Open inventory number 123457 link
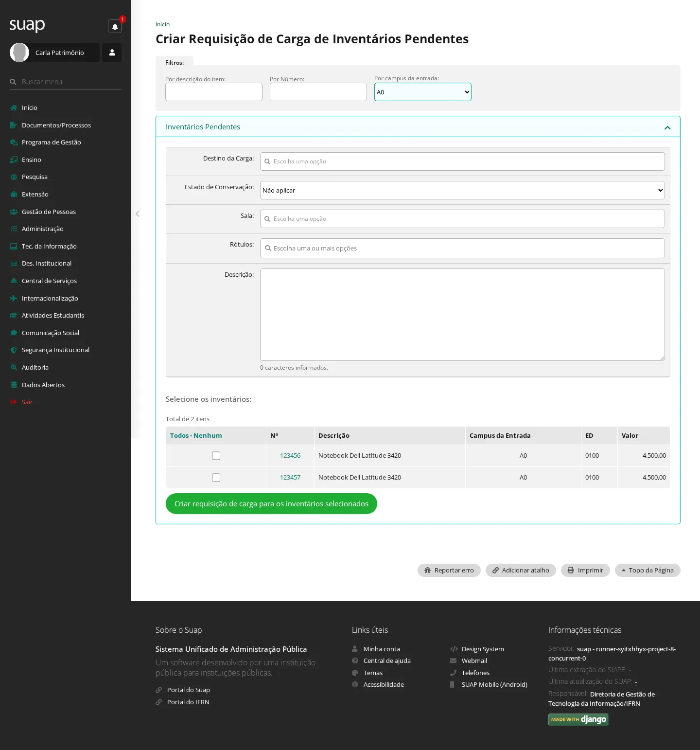 290,478
